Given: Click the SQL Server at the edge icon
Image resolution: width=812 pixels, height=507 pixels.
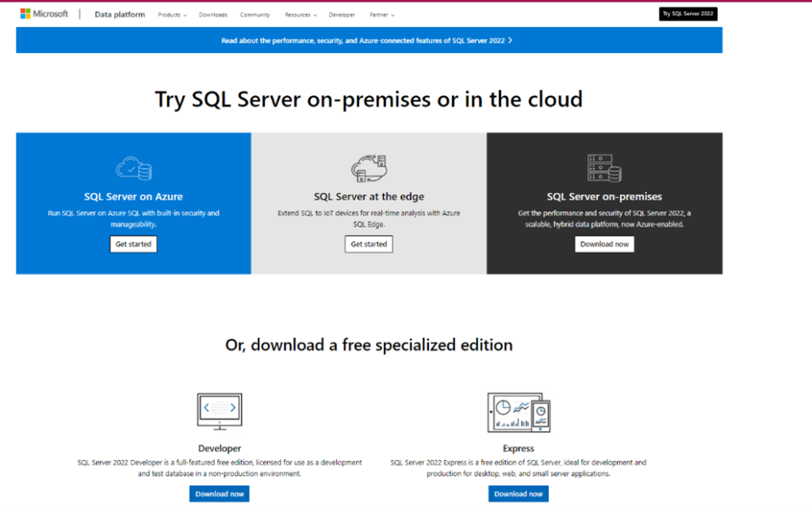Looking at the screenshot, I should 369,168.
